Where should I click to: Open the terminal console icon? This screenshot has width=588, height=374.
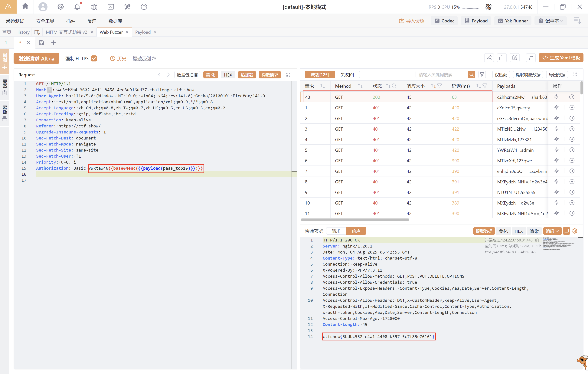(111, 7)
